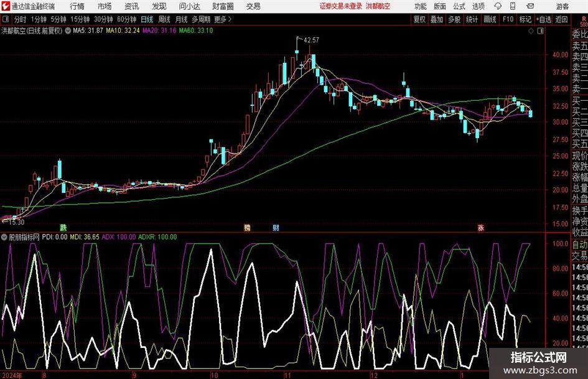588x379 pixels.
Task: Toggle the left panel icon beside 分时
Action: [6, 19]
